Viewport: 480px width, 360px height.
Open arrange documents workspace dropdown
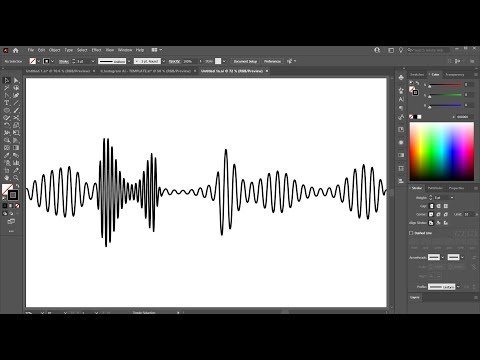(x=156, y=50)
